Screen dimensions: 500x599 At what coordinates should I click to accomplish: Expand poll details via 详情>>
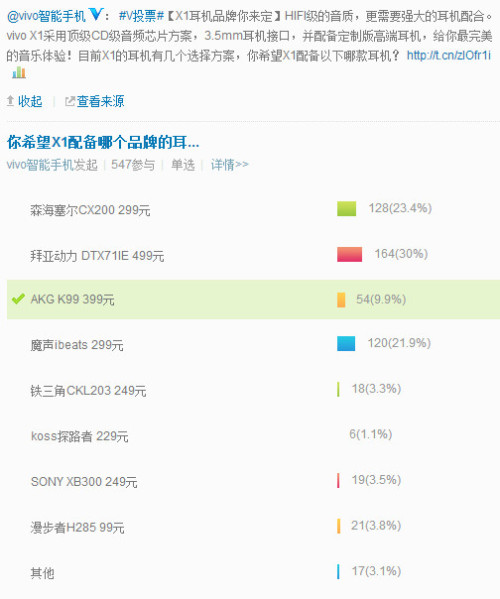[230, 165]
